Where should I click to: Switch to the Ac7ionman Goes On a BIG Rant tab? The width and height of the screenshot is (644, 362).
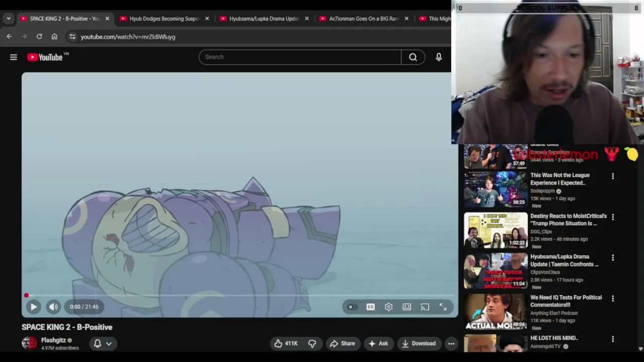tap(363, 19)
